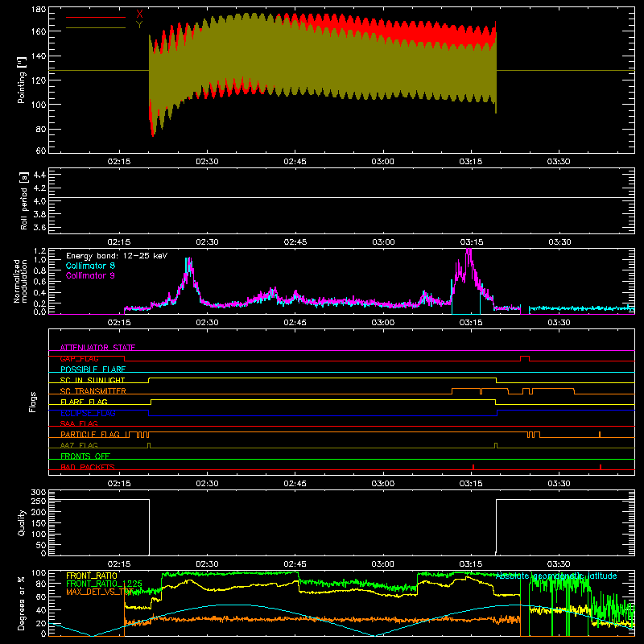Click the ECLIPSE_FLAG label
This screenshot has width=644, height=644.
point(88,413)
